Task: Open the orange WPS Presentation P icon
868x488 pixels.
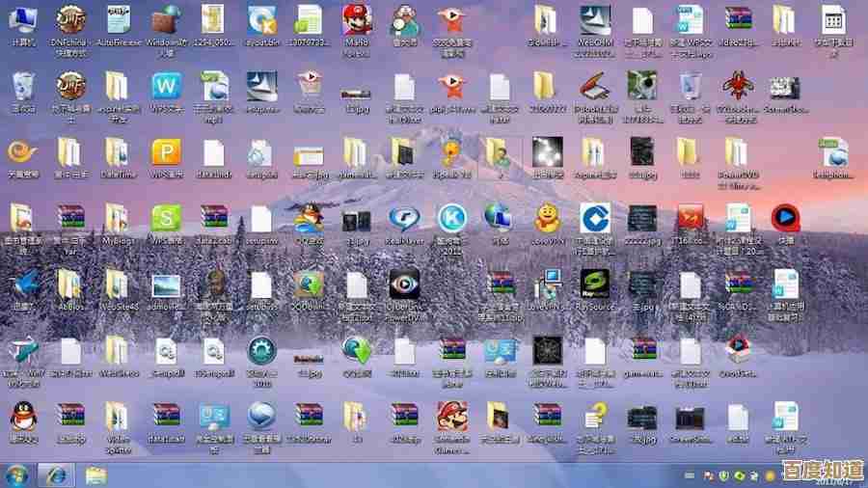Action: [165, 152]
